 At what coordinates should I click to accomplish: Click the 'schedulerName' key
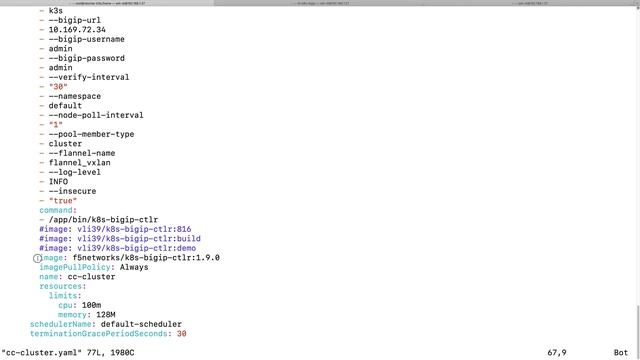(60, 324)
